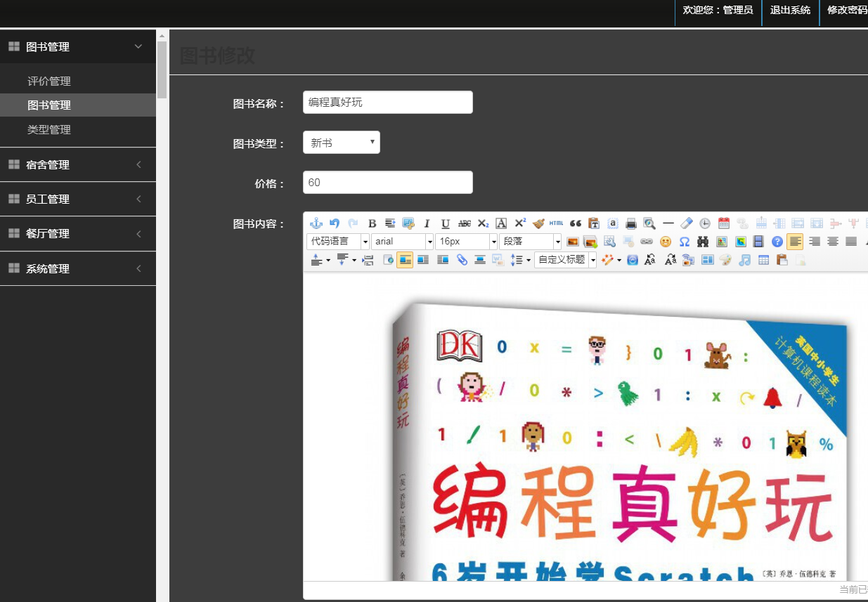Open find and replace (binoculars)
Image resolution: width=868 pixels, height=602 pixels.
[704, 242]
